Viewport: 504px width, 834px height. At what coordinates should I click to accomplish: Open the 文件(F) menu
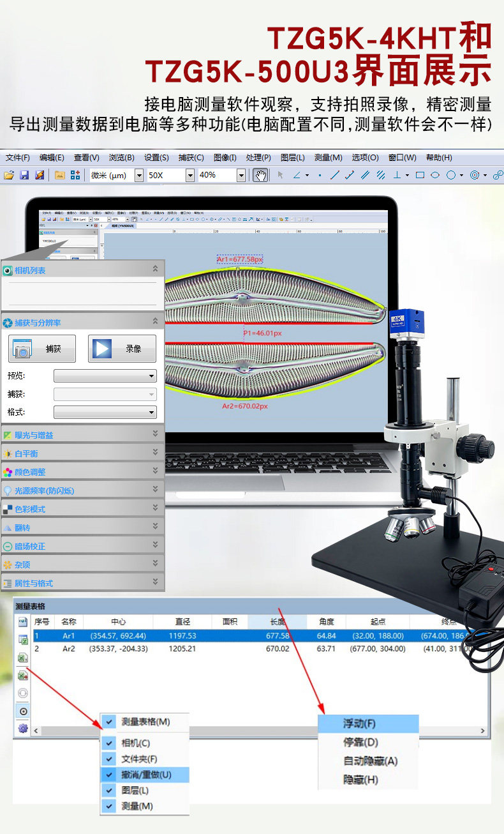point(18,158)
